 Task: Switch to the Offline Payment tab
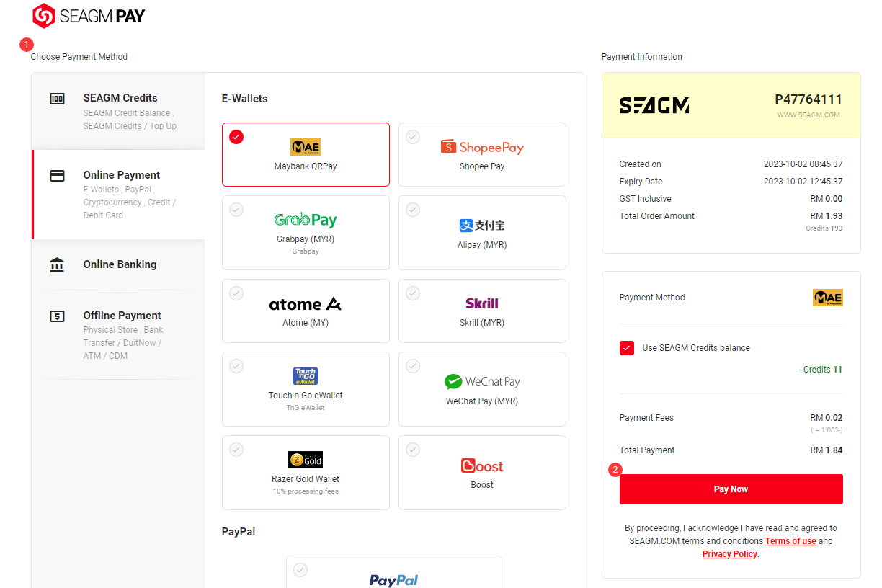[x=118, y=334]
